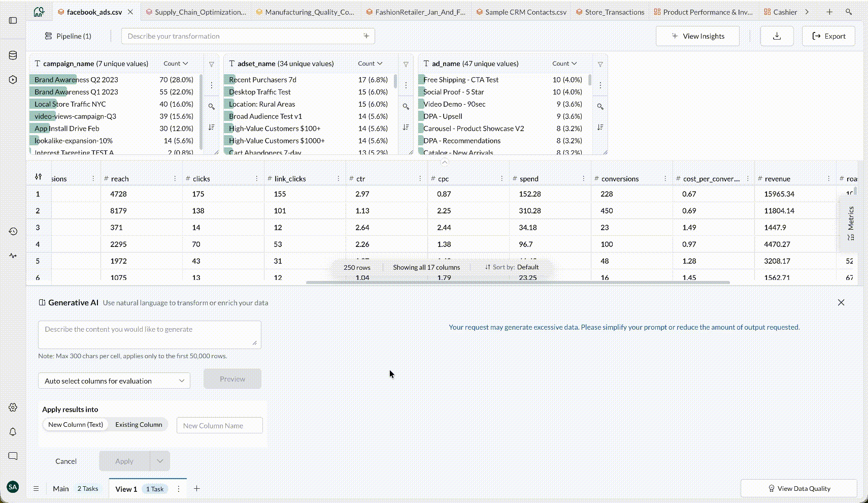The image size is (868, 503).
Task: Toggle the left sidebar panel icon
Action: pos(13,20)
